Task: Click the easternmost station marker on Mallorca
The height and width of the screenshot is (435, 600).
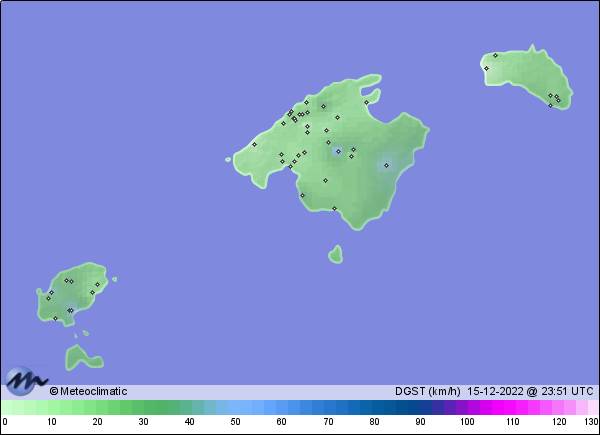Action: 386,166
